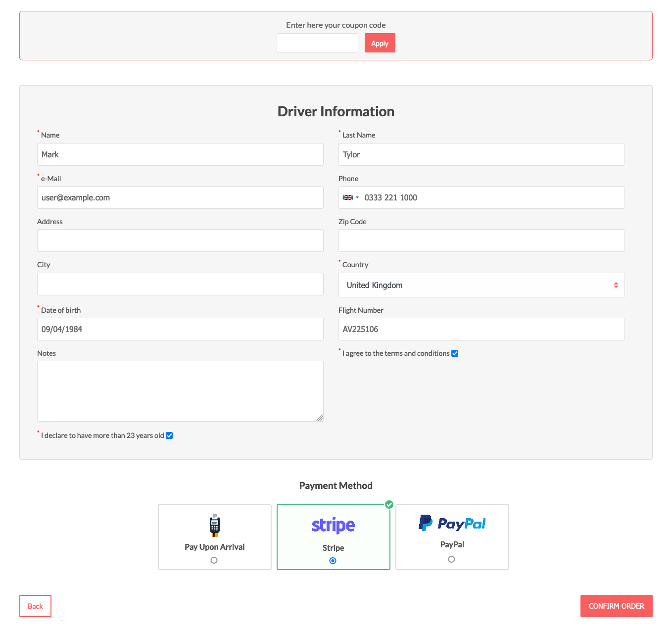Click the Stripe logo
Screen dimensions: 672x628
tap(333, 525)
